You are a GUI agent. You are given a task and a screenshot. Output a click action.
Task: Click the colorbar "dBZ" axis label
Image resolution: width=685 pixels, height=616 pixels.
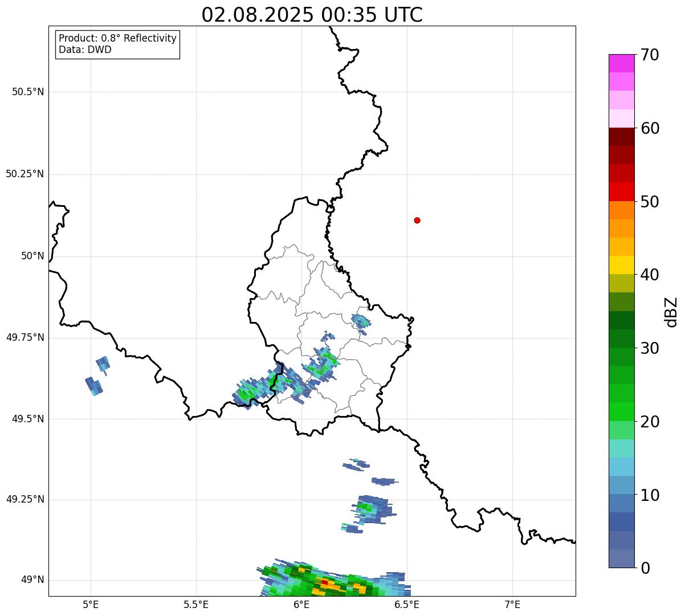[671, 312]
